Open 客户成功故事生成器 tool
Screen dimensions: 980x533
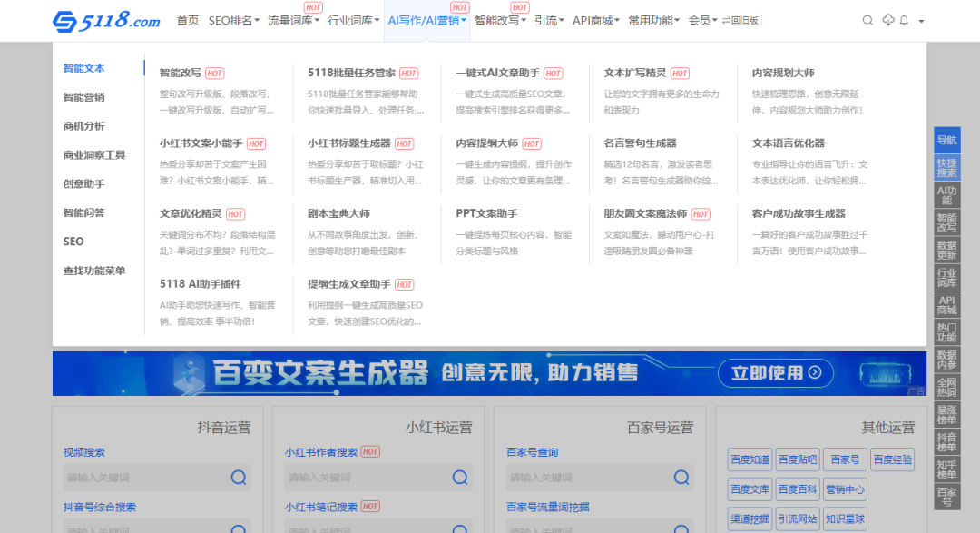[799, 213]
